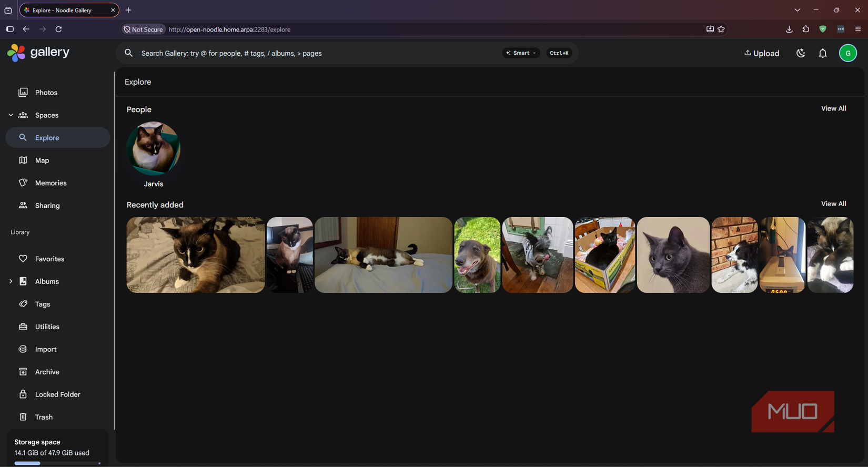Click the Import icon in sidebar
Viewport: 868px width, 467px height.
click(x=23, y=349)
